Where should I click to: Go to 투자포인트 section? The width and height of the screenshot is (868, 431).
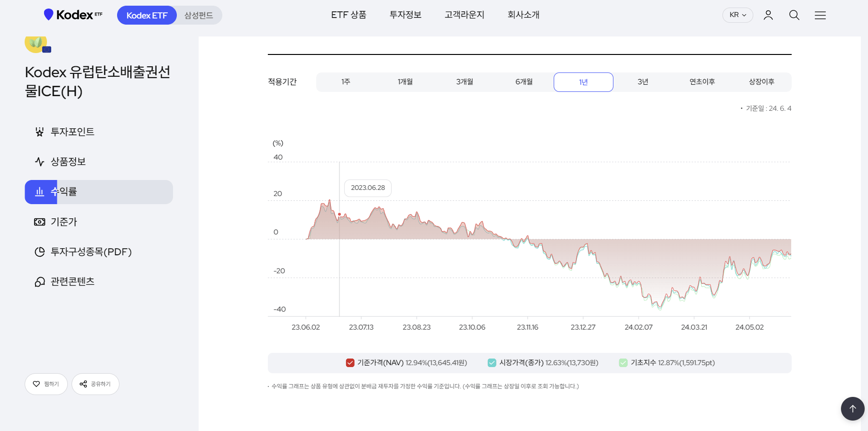point(99,132)
